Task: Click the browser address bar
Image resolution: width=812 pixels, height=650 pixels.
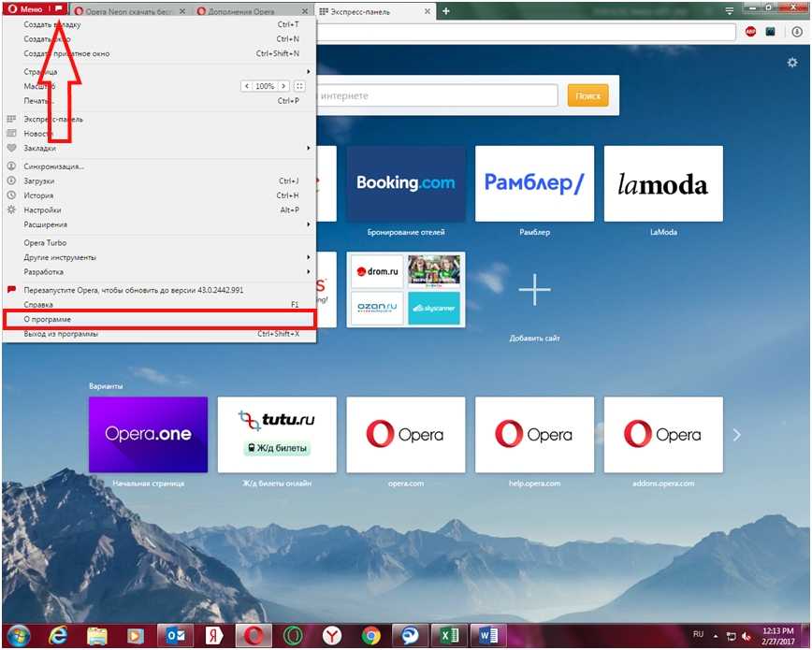Action: coord(526,32)
